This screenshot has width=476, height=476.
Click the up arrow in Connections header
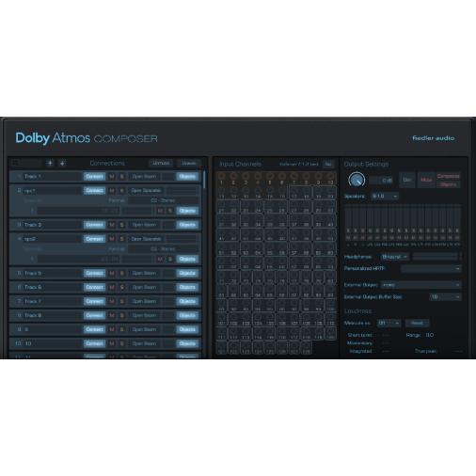tap(50, 163)
